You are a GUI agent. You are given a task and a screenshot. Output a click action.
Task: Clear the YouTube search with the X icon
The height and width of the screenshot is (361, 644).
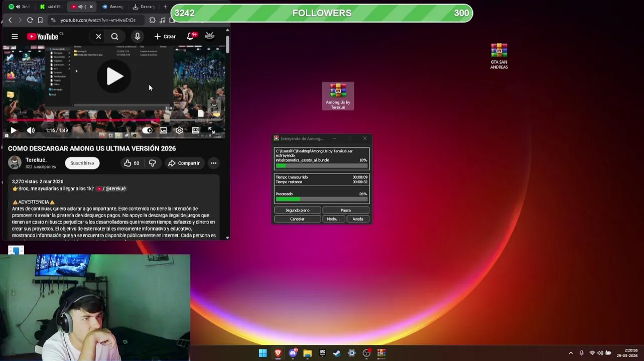pos(98,36)
